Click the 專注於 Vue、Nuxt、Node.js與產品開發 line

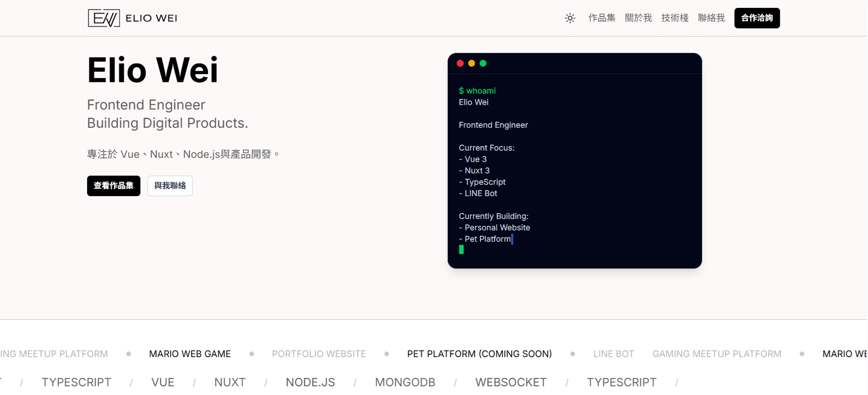point(184,154)
